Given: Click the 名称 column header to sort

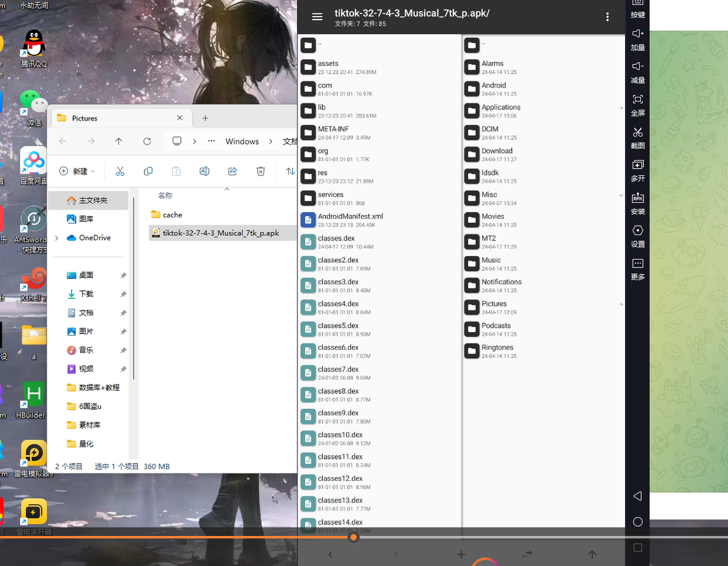Looking at the screenshot, I should click(165, 196).
